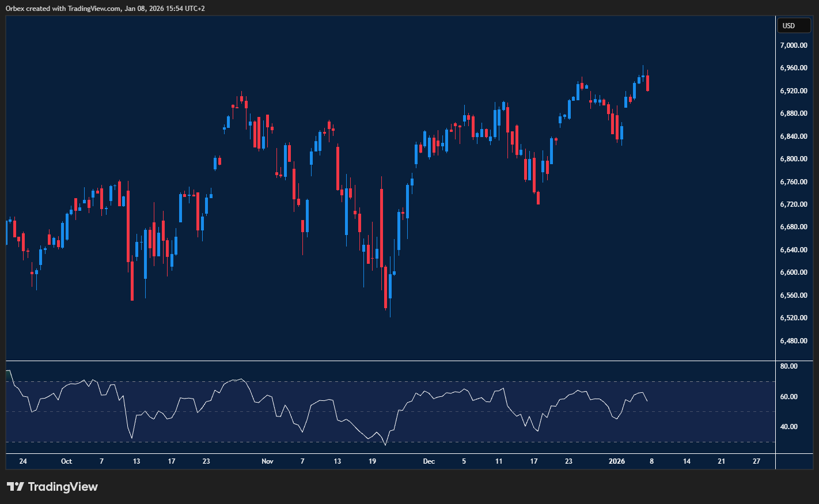This screenshot has width=819, height=504.
Task: Click the Dec label on the time axis
Action: (429, 461)
